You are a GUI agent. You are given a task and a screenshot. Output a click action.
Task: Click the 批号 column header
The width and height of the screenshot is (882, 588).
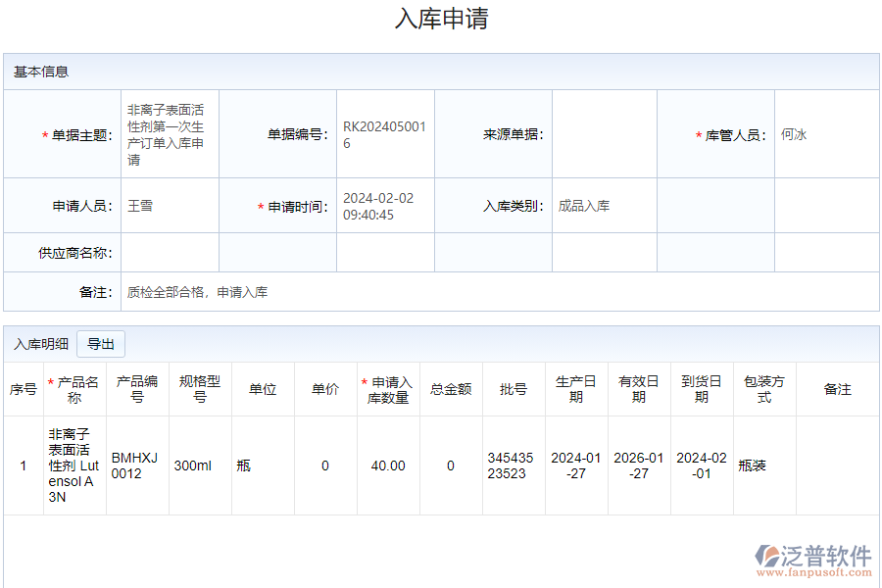tap(513, 388)
